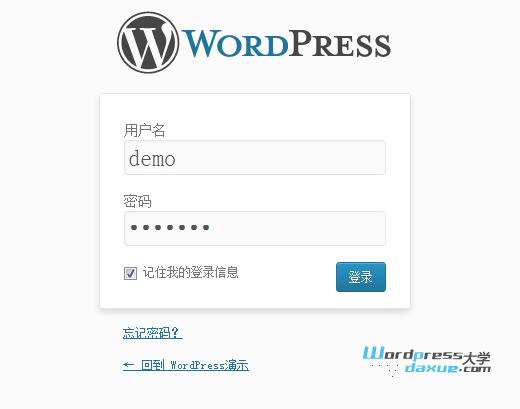Focus the 用户名 input field

[255, 158]
